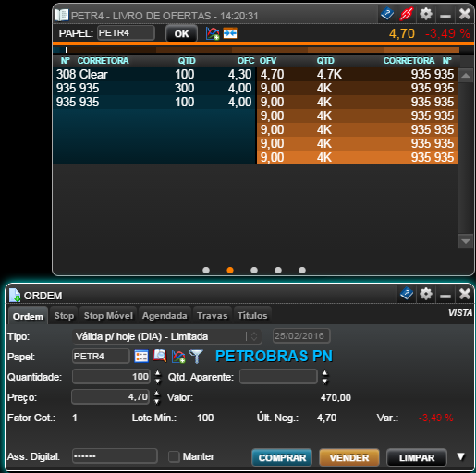Click the COMPRAR button
Image resolution: width=476 pixels, height=473 pixels.
tap(282, 457)
